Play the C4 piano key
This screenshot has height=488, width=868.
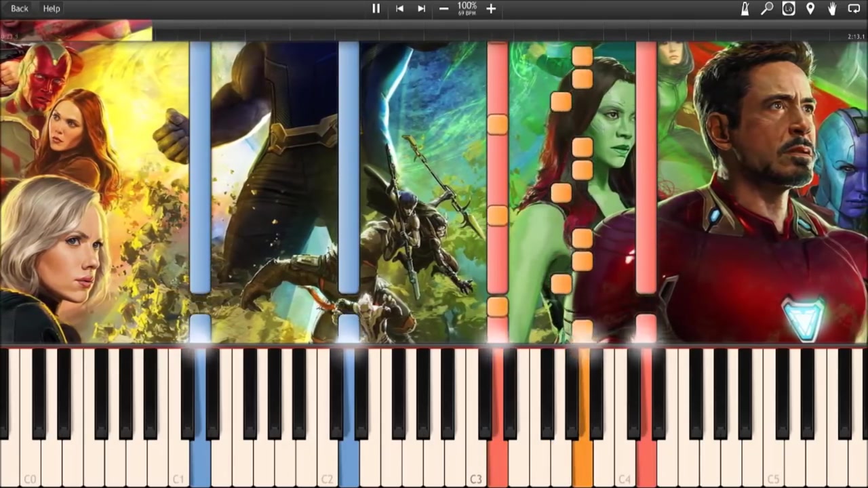[625, 419]
